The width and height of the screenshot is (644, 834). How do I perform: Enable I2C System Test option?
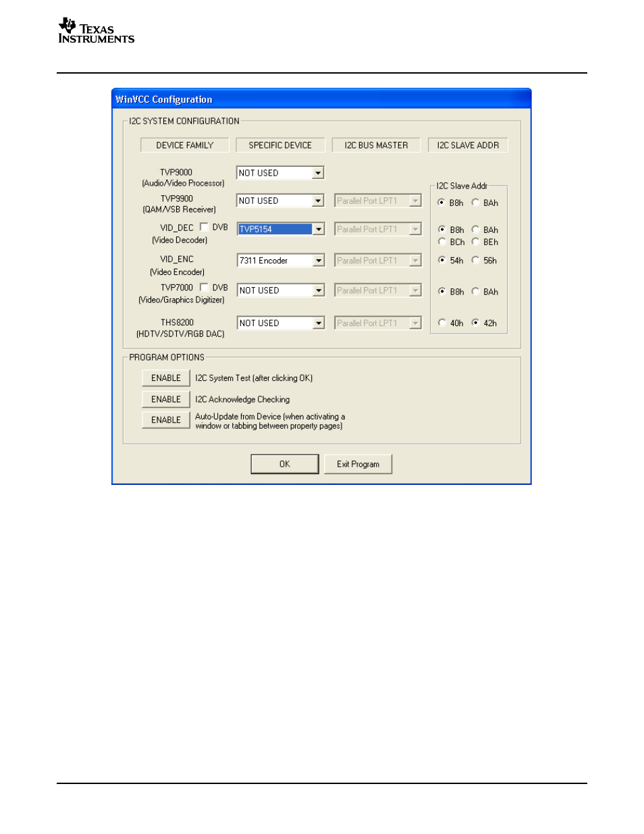click(166, 378)
